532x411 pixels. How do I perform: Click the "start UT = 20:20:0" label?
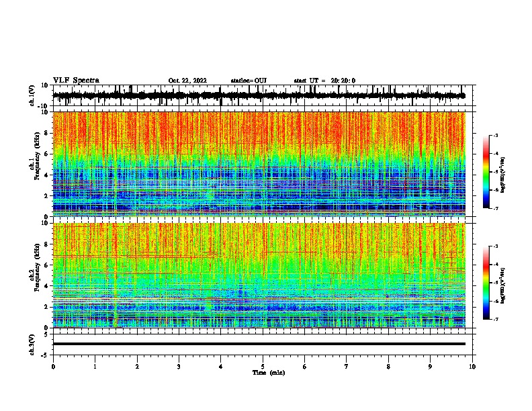[x=324, y=81]
